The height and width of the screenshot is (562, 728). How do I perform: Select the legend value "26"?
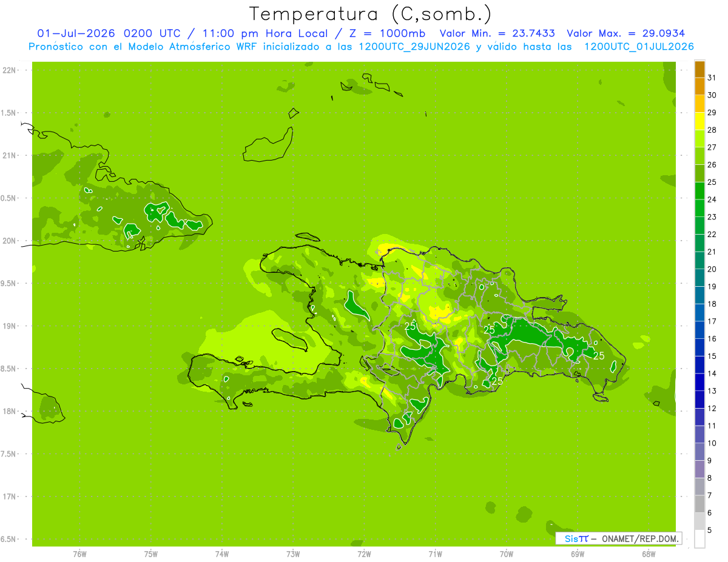tap(712, 164)
